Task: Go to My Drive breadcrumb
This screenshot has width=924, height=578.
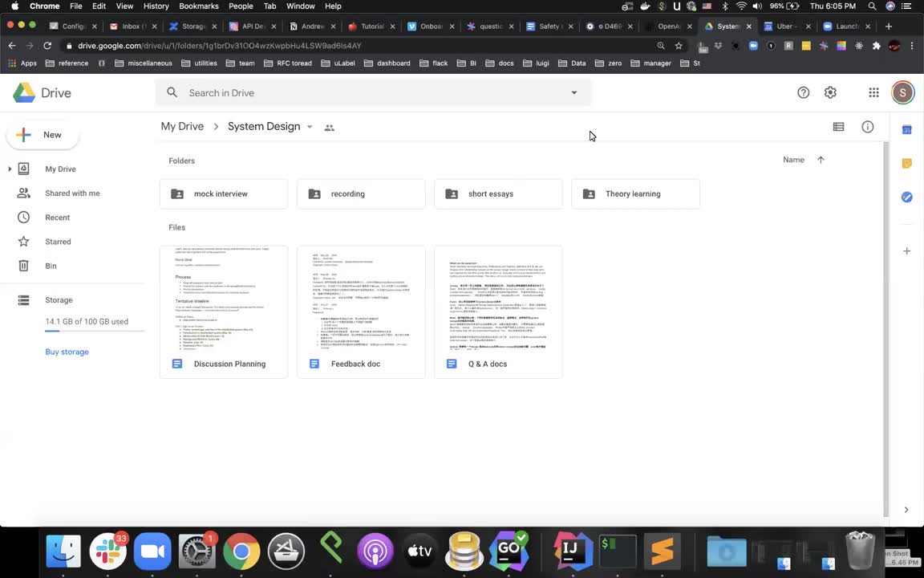Action: [x=182, y=127]
